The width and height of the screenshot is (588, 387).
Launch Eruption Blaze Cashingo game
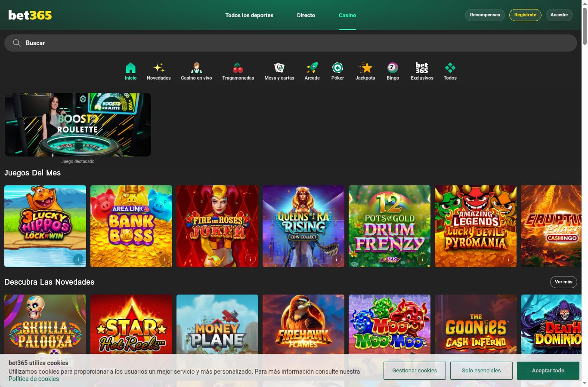tap(551, 226)
